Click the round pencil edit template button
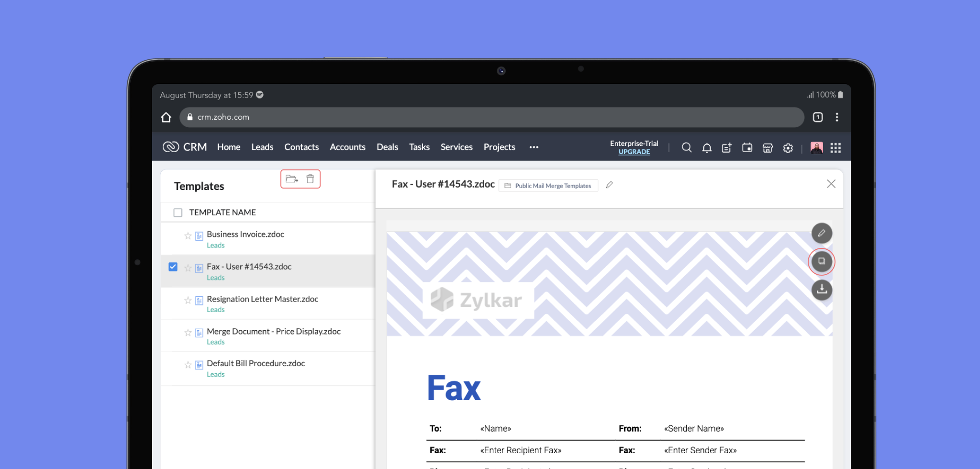The width and height of the screenshot is (980, 469). pyautogui.click(x=821, y=233)
